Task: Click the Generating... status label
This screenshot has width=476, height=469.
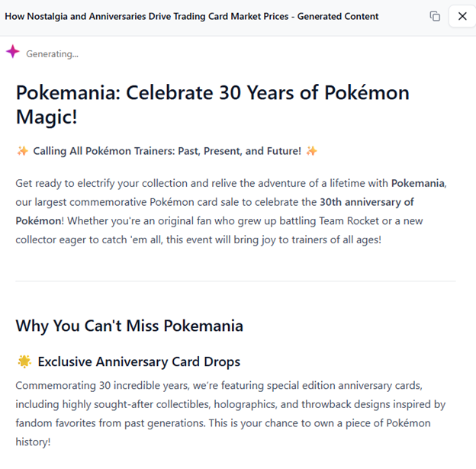Action: click(x=52, y=53)
